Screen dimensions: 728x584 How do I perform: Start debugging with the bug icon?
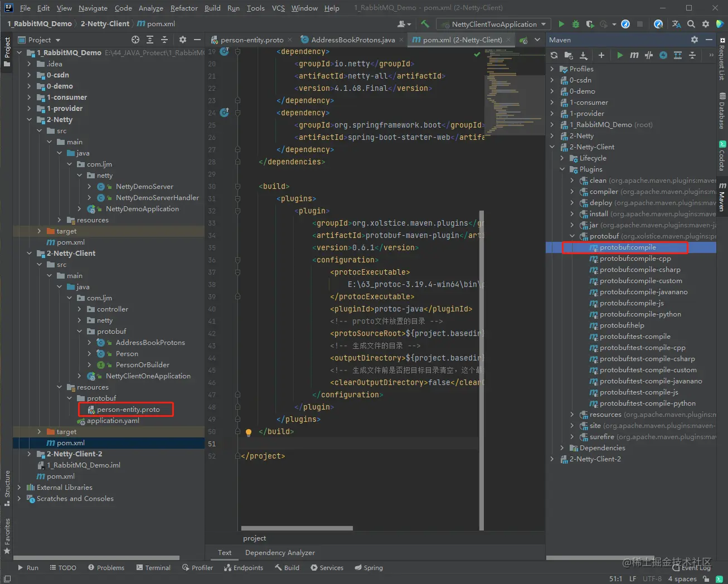coord(576,24)
